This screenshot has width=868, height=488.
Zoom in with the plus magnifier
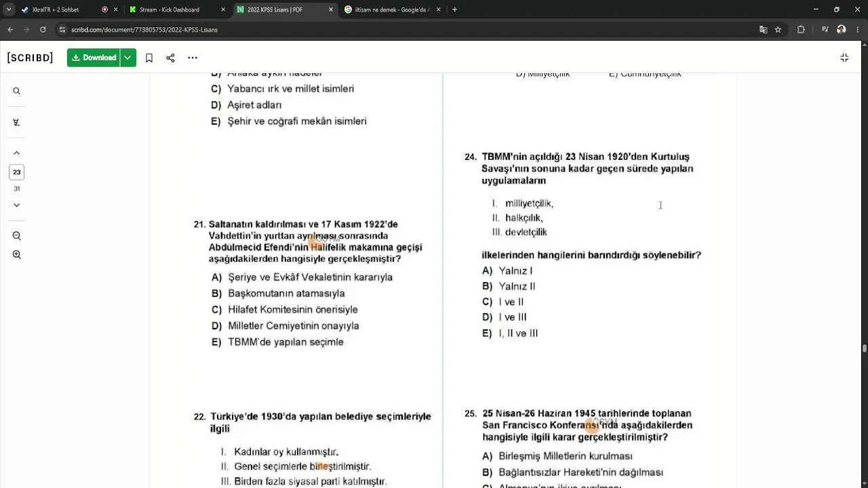(17, 255)
